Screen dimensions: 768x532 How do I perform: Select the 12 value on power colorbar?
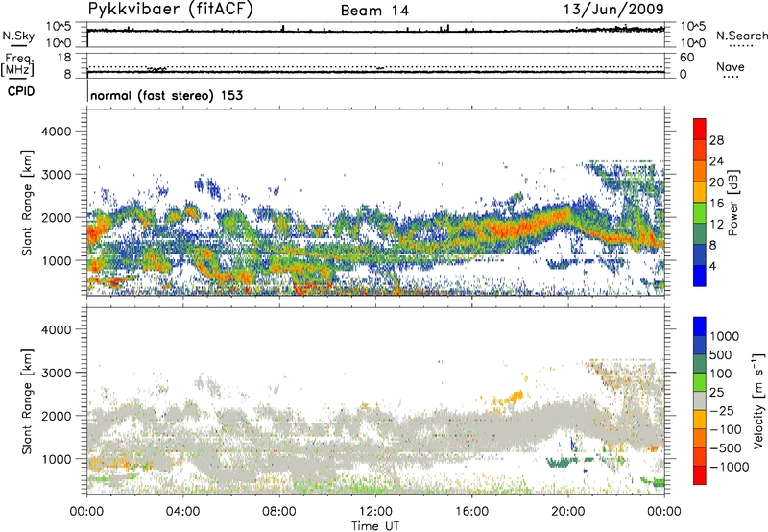tap(716, 225)
